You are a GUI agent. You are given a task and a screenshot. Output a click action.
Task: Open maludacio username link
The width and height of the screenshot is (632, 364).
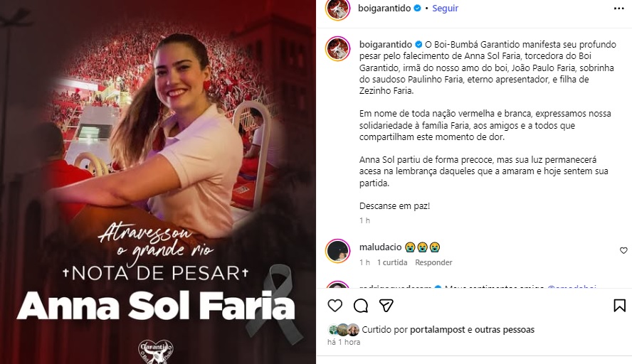[381, 247]
